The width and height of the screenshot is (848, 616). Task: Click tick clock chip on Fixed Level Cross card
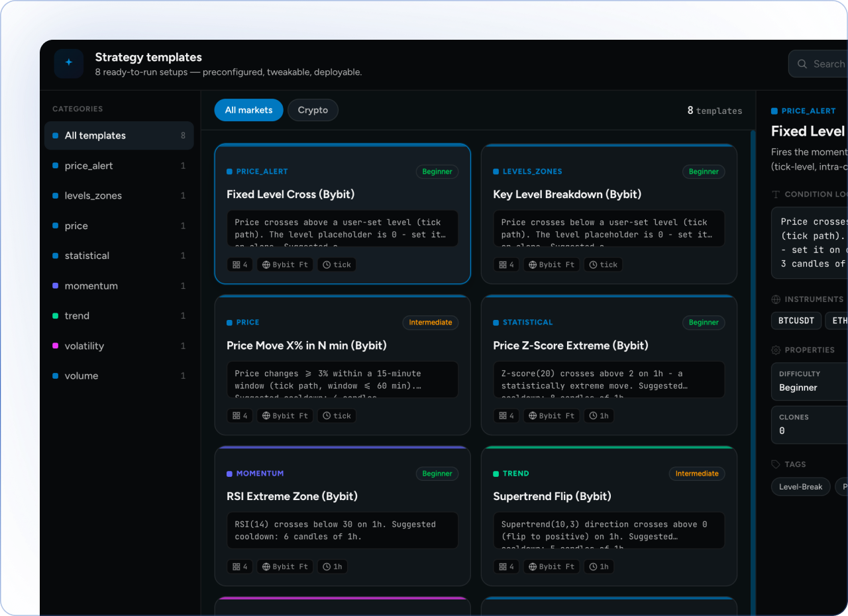point(337,265)
